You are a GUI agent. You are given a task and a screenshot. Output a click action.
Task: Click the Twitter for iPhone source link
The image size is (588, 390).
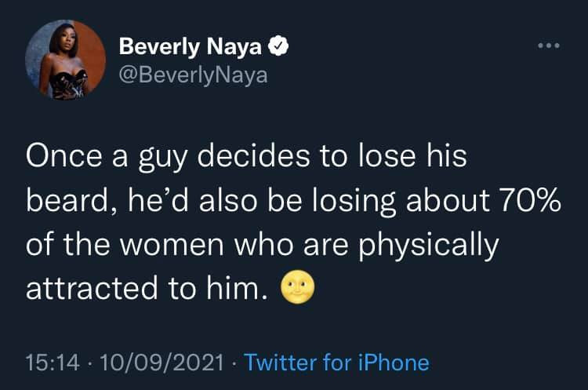pyautogui.click(x=336, y=363)
